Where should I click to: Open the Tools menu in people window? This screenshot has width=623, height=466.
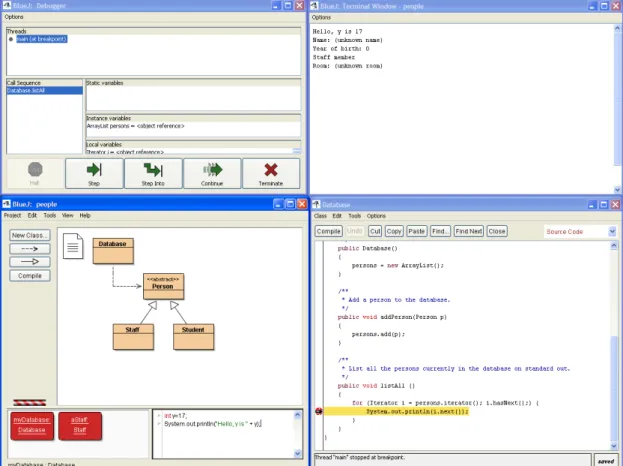50,215
